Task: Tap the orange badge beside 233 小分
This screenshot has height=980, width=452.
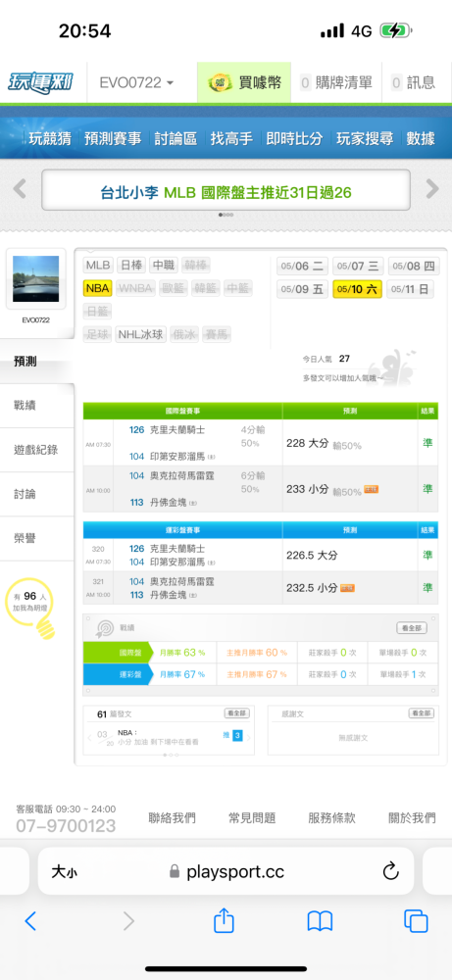Action: [371, 489]
